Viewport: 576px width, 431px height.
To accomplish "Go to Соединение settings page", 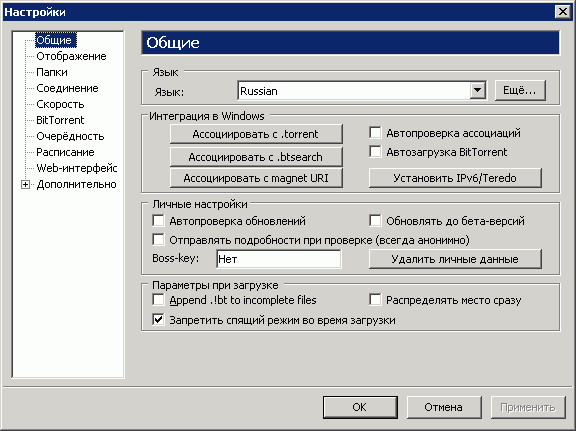I will [67, 88].
